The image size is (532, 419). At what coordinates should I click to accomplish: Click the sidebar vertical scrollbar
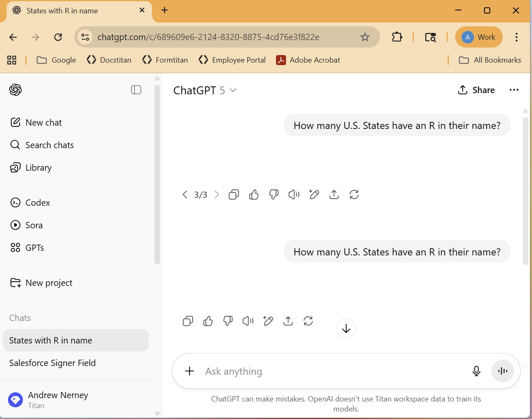click(157, 174)
